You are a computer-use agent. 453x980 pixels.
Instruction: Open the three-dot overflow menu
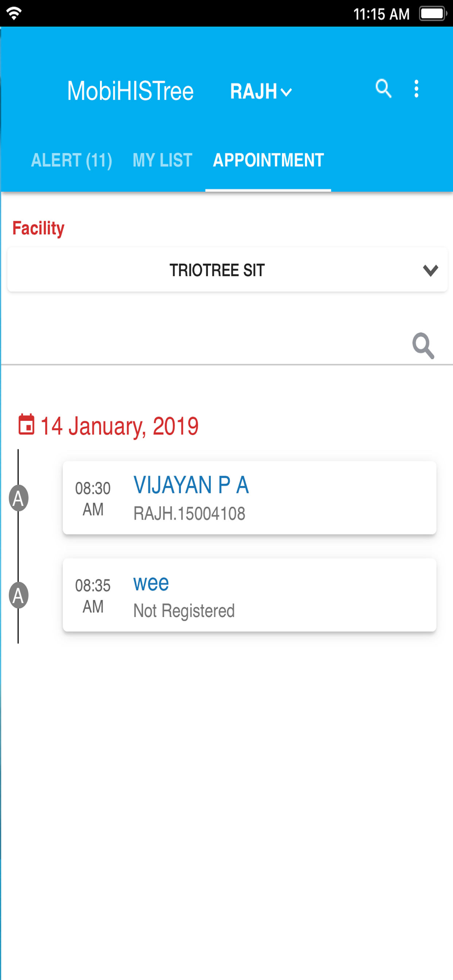[x=416, y=89]
